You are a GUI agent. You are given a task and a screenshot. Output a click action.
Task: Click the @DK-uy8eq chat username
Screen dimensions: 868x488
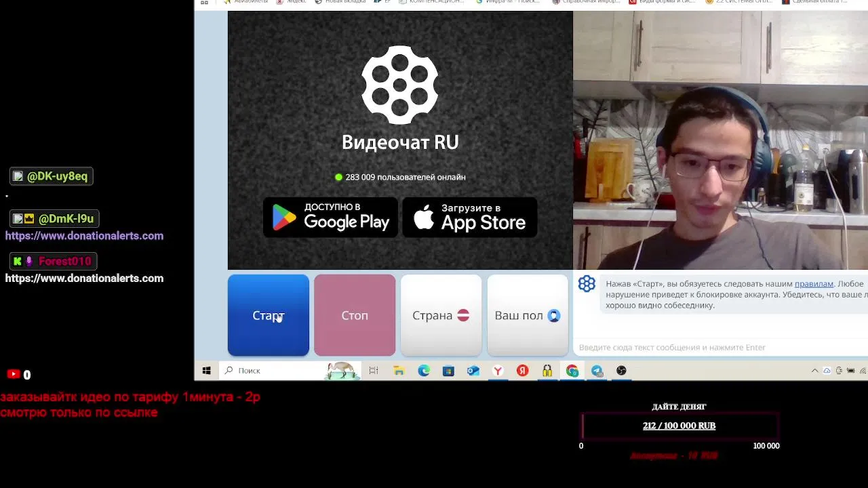tap(57, 176)
